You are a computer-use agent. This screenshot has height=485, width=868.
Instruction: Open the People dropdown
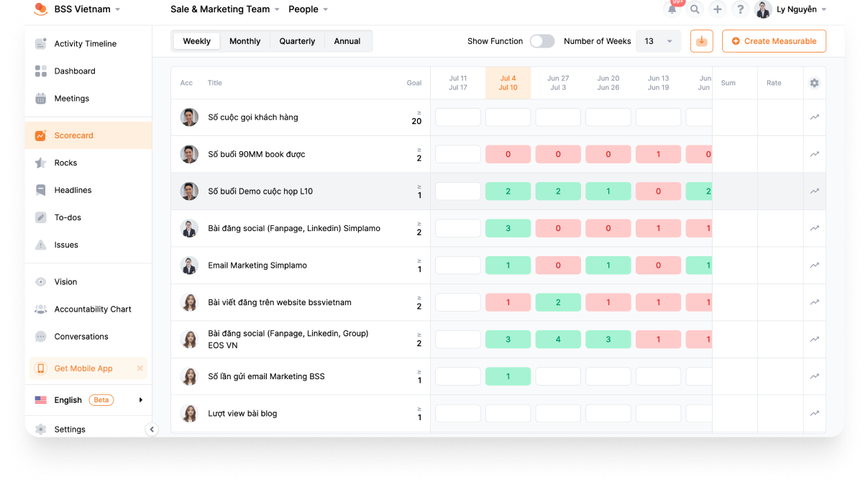(x=308, y=9)
